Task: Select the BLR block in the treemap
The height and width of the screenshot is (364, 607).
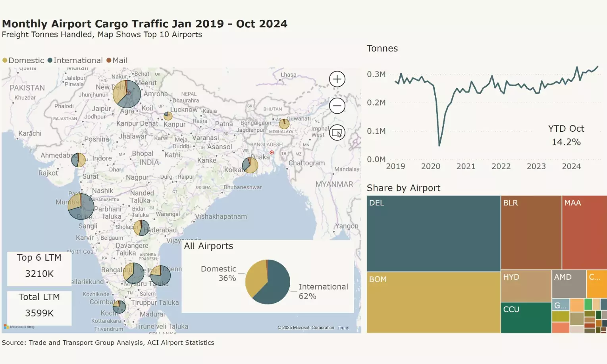Action: (x=531, y=233)
